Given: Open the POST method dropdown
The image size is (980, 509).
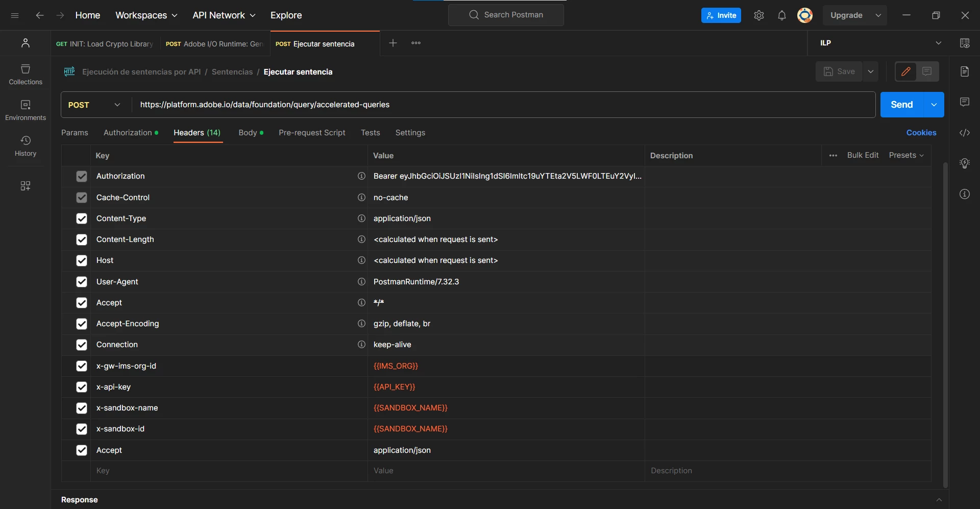Looking at the screenshot, I should 95,105.
